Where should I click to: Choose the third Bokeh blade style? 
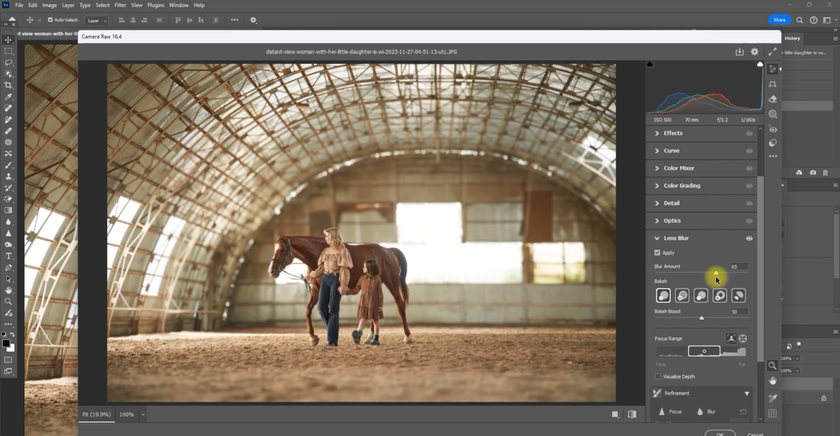coord(701,295)
